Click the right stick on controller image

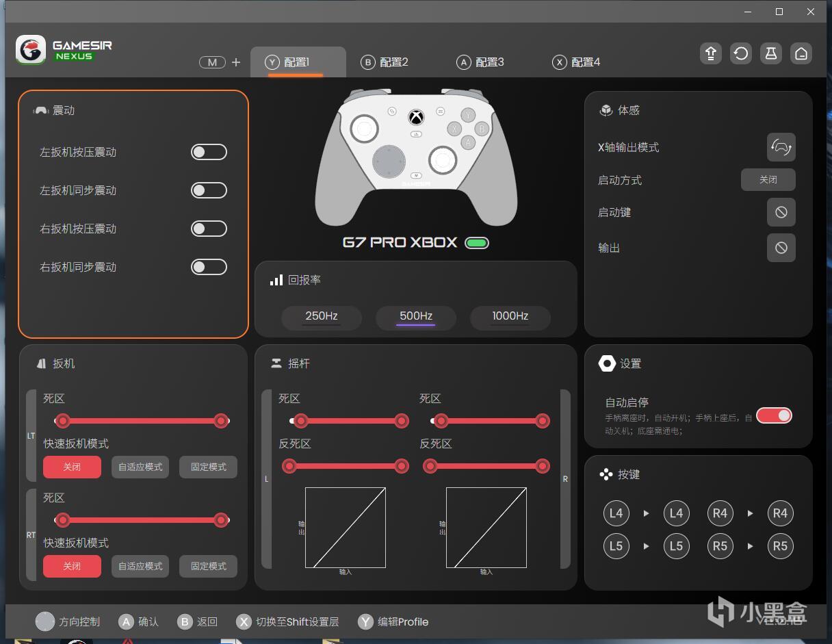[x=443, y=160]
